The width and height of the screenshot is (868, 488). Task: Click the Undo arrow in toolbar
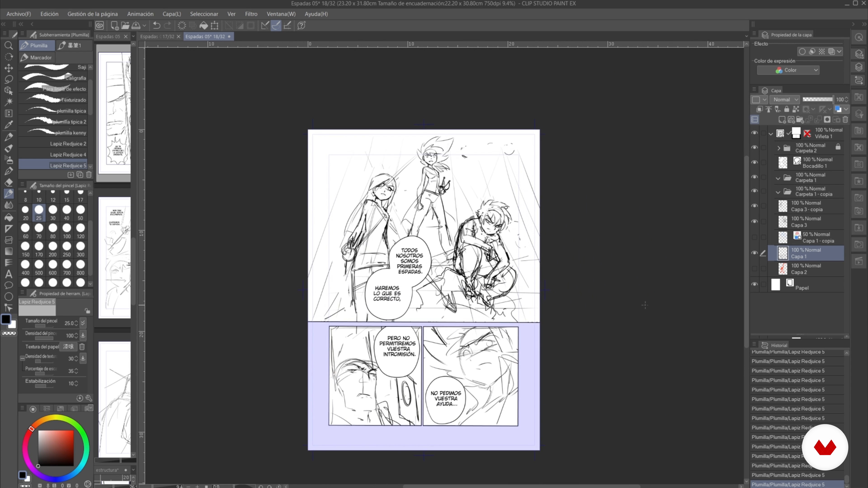156,25
